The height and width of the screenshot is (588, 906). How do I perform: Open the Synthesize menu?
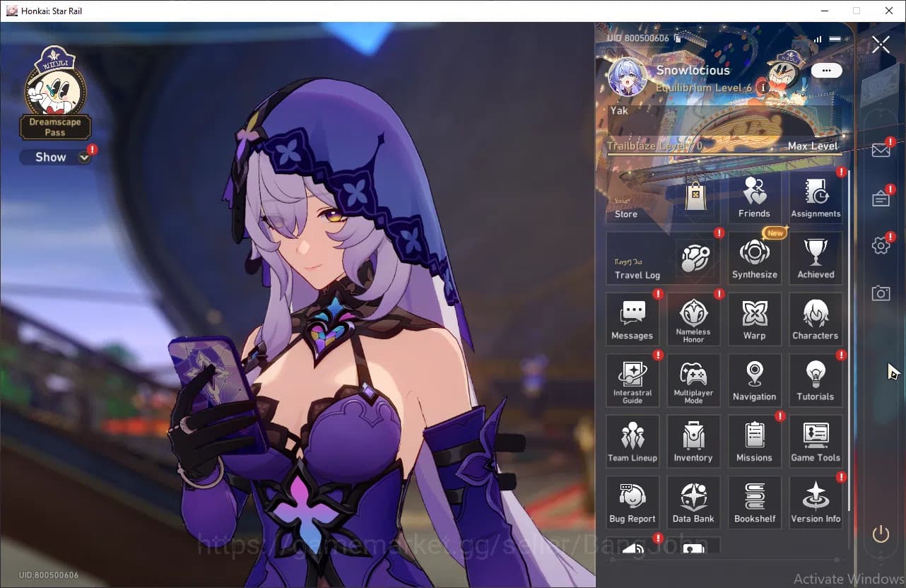[755, 257]
